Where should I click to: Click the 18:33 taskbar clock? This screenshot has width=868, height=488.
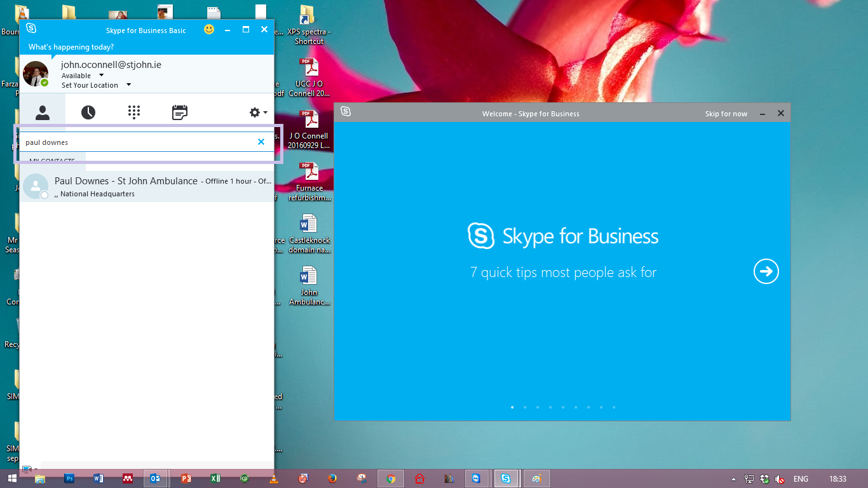837,479
